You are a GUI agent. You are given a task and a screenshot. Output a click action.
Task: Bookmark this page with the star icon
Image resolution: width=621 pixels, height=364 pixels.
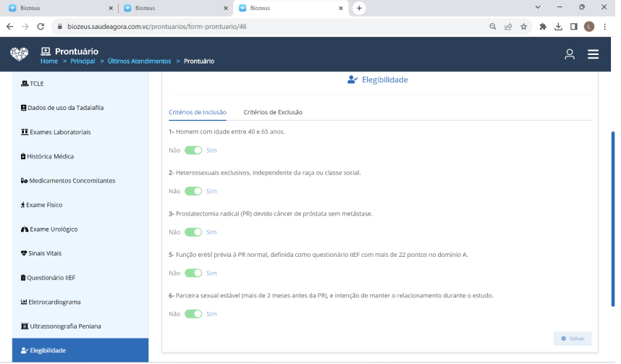(523, 26)
